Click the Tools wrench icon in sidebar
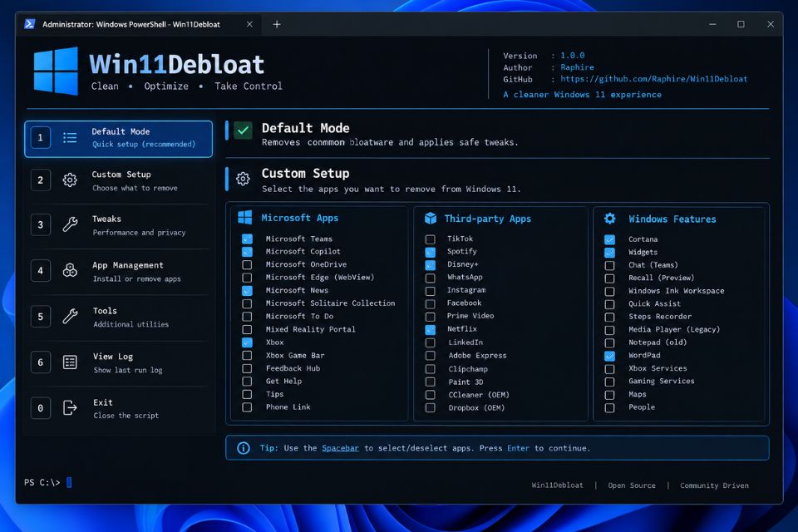798x532 pixels. tap(70, 316)
